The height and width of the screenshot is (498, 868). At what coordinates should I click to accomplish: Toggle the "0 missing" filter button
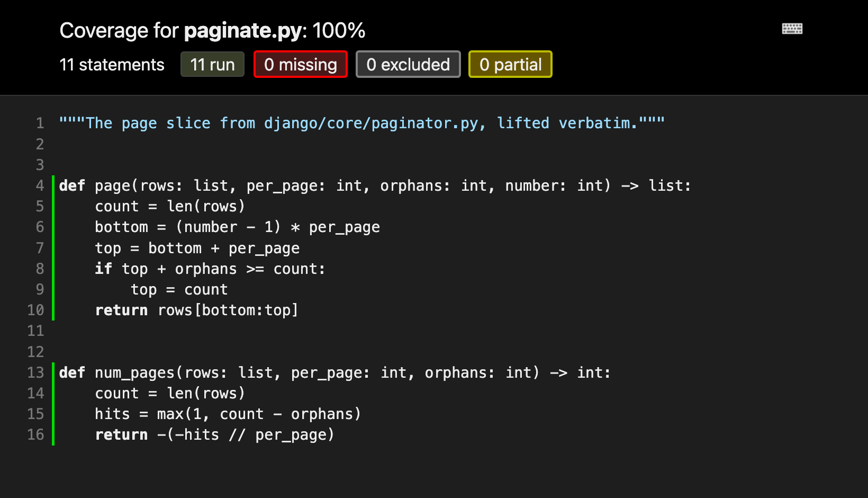pos(301,65)
